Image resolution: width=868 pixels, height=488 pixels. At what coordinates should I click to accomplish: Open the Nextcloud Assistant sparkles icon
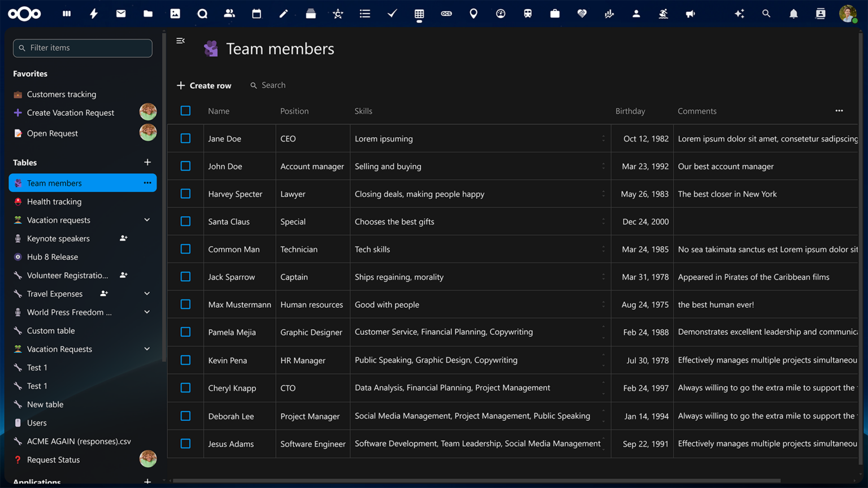740,14
